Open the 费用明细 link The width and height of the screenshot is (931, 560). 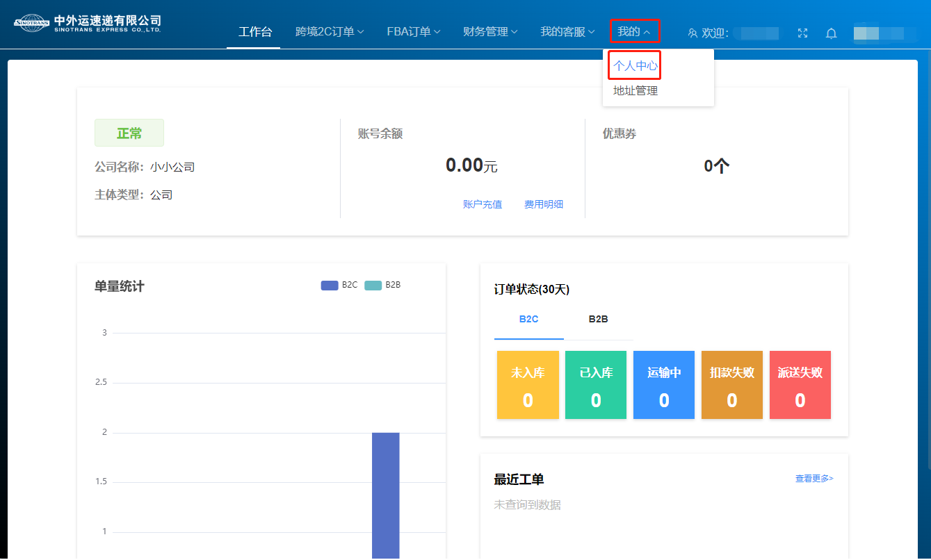[544, 204]
